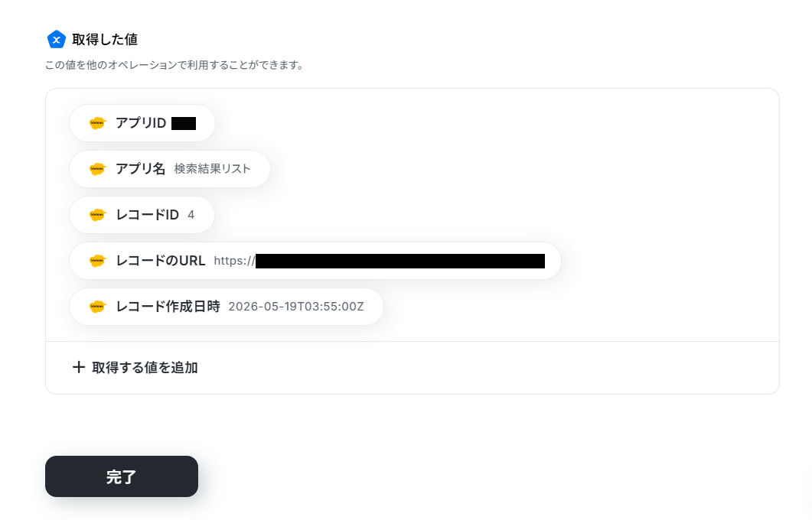Click the redacted URL after https://

coord(399,261)
